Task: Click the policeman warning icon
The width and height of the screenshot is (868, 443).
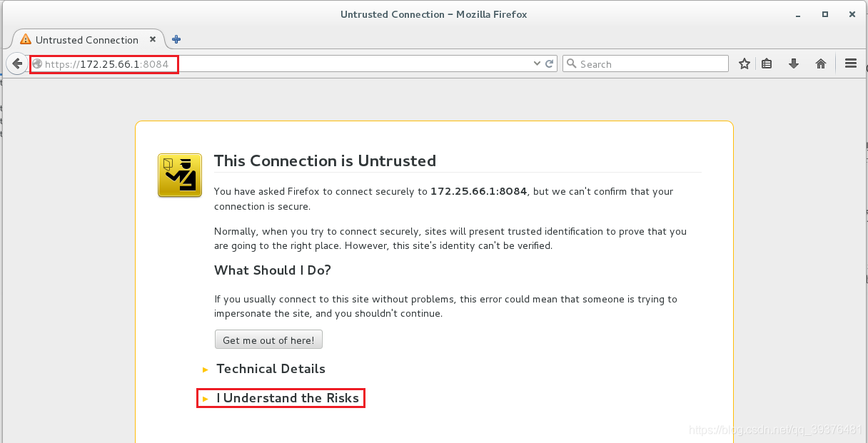Action: point(179,175)
